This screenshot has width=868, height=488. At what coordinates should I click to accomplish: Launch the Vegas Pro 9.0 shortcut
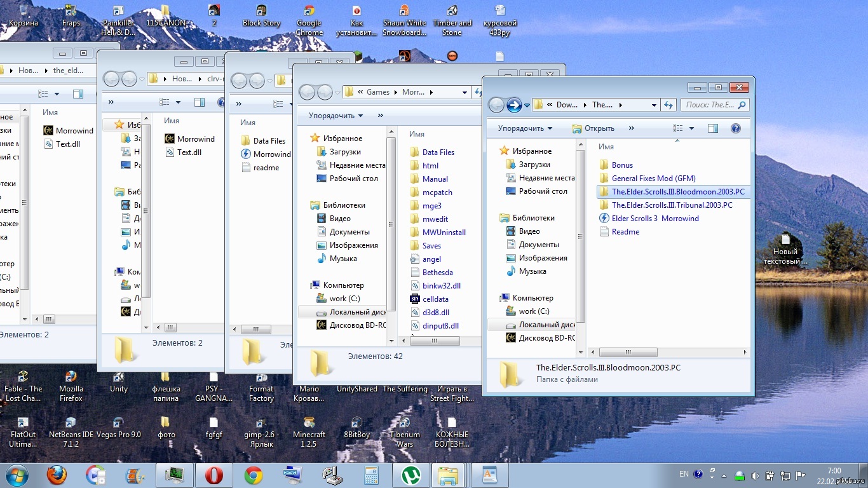[119, 428]
